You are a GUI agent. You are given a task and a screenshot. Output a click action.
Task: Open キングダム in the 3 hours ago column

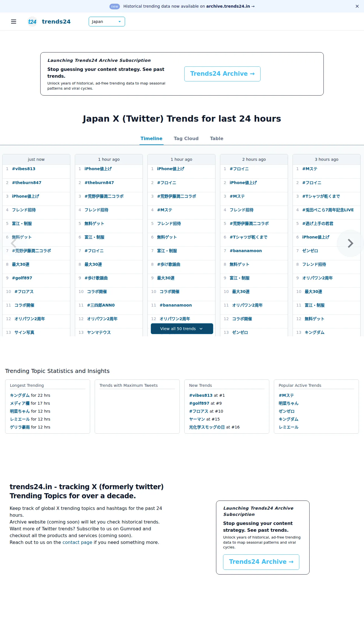315,332
